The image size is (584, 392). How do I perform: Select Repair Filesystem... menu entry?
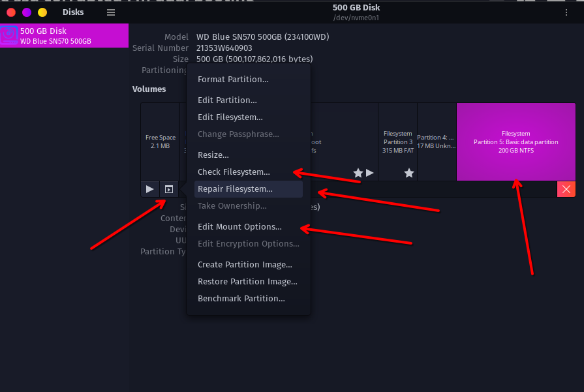click(x=249, y=189)
